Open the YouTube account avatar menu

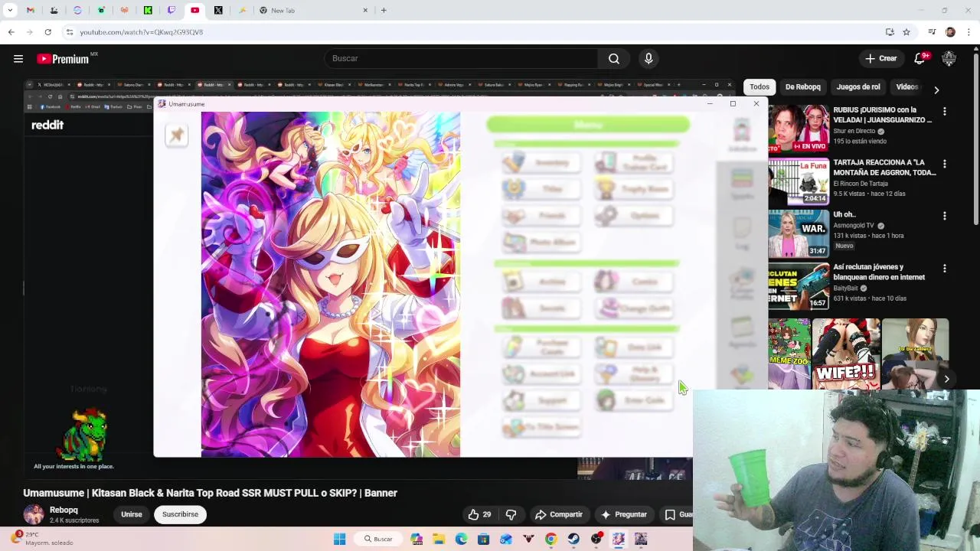[949, 58]
